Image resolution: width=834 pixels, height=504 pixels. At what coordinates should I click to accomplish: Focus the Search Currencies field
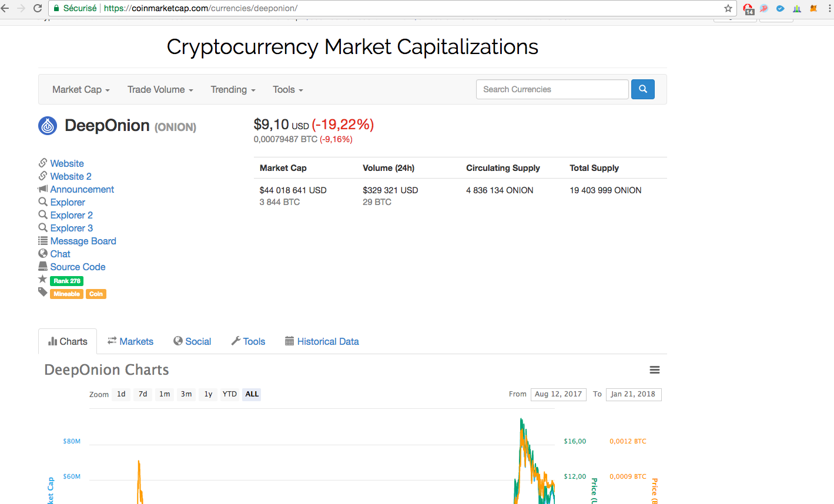[x=552, y=89]
